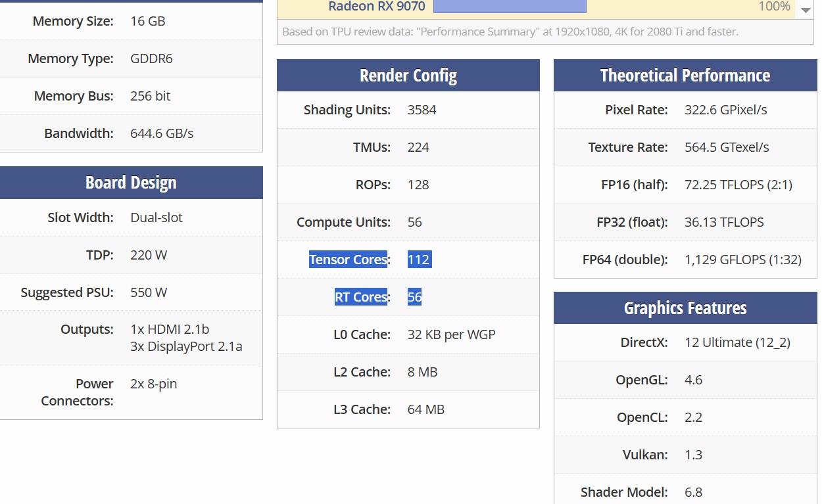The height and width of the screenshot is (504, 822).
Task: Click the L2 Cache label
Action: click(x=362, y=372)
